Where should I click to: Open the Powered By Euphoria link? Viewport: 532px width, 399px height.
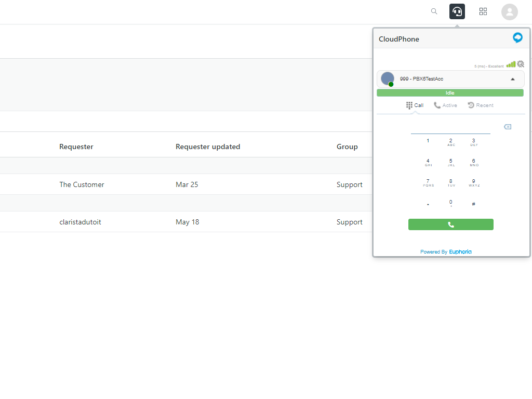point(446,252)
